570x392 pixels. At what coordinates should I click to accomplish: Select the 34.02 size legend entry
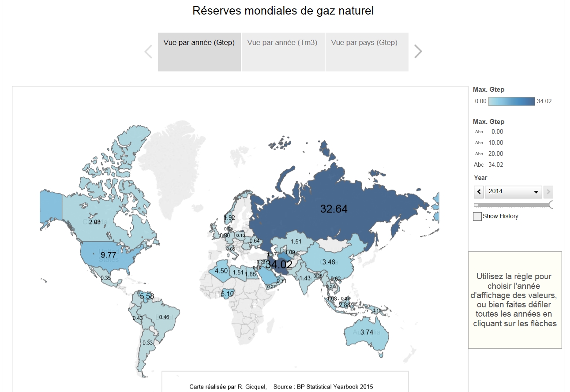tap(489, 164)
